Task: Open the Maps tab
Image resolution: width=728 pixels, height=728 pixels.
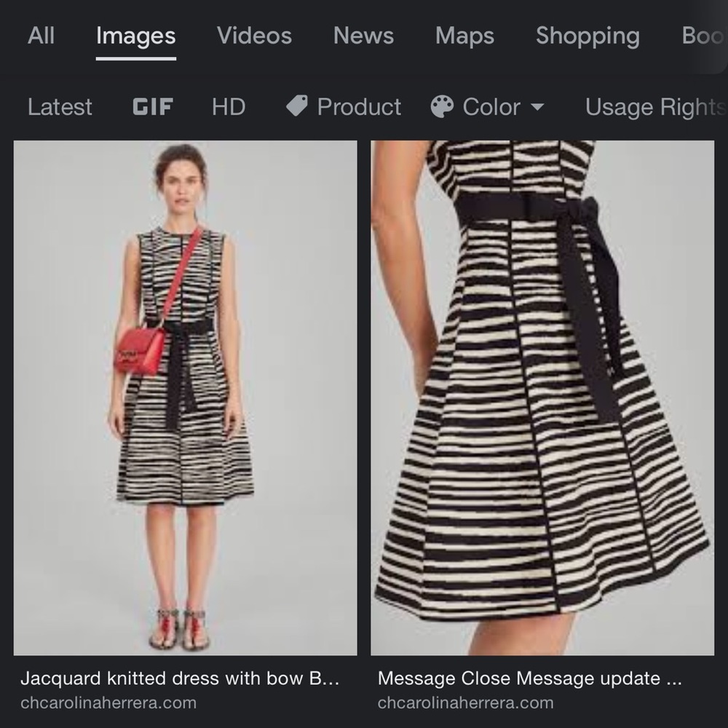Action: 464,36
